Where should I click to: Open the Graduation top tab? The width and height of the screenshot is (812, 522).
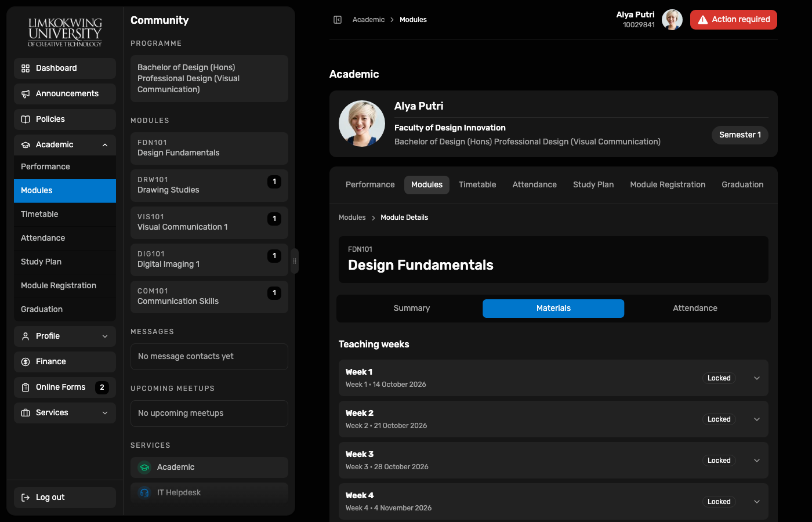pos(742,185)
